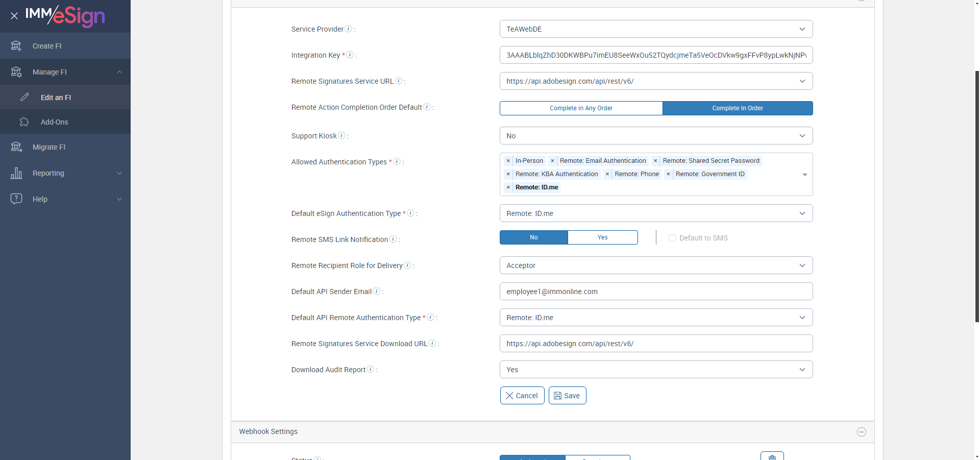
Task: Click the Support Kiosk info icon
Action: coord(342,135)
